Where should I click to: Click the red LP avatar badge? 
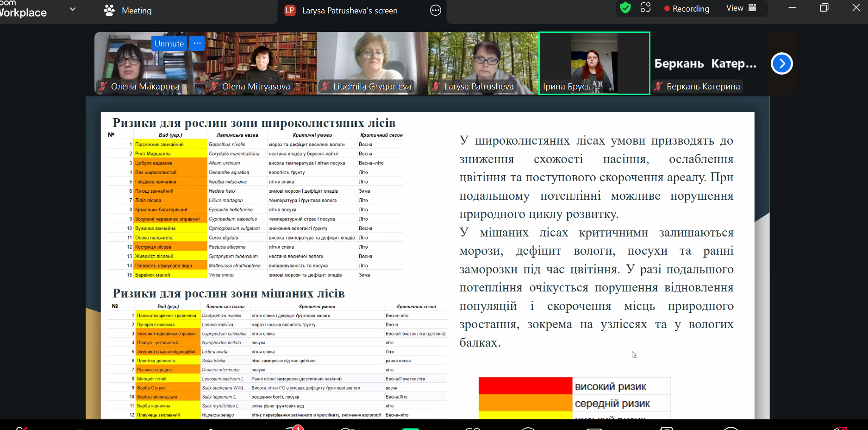point(290,10)
